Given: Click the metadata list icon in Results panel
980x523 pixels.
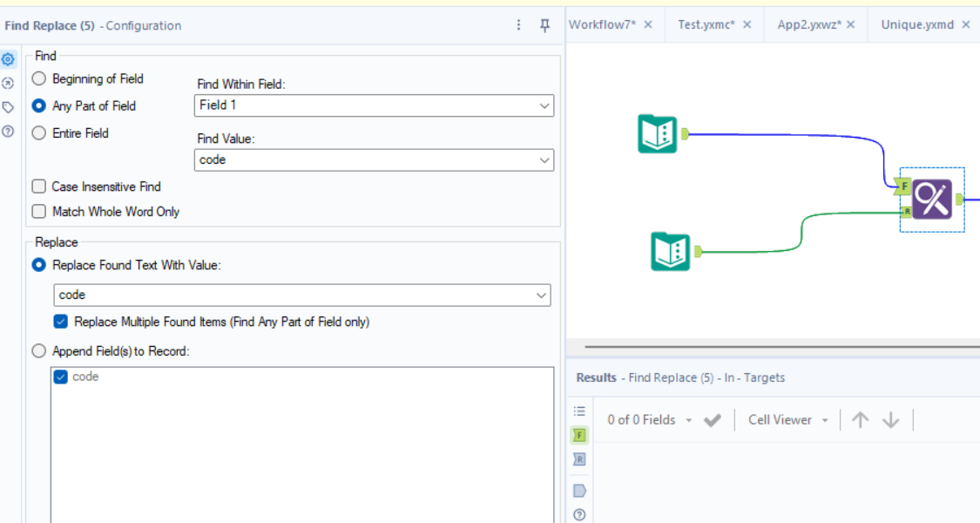Looking at the screenshot, I should 578,411.
